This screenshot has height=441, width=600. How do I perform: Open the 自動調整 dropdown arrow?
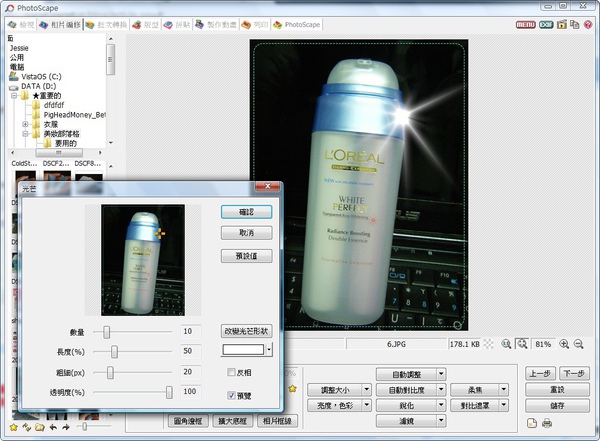coord(441,374)
